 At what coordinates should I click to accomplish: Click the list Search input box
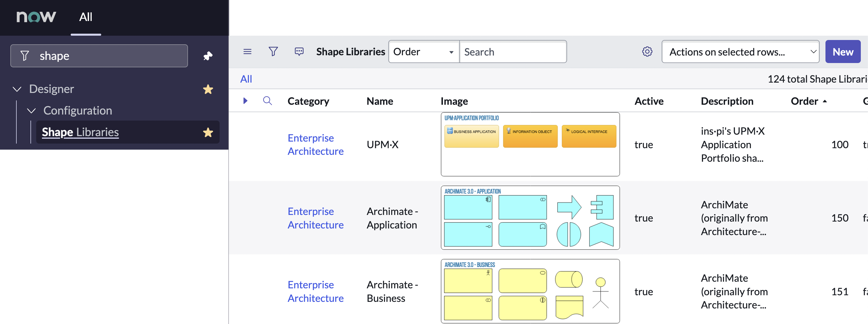click(513, 52)
